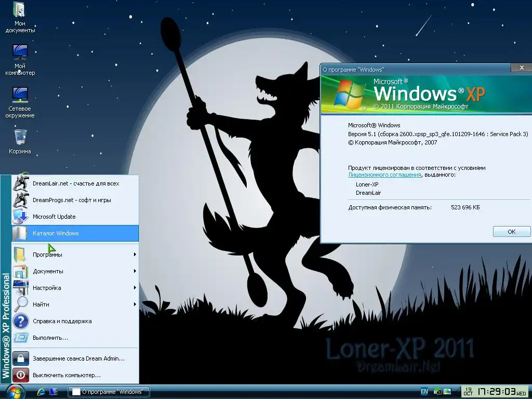Click the wolf icon beside DreamProgs.net entry

click(20, 200)
